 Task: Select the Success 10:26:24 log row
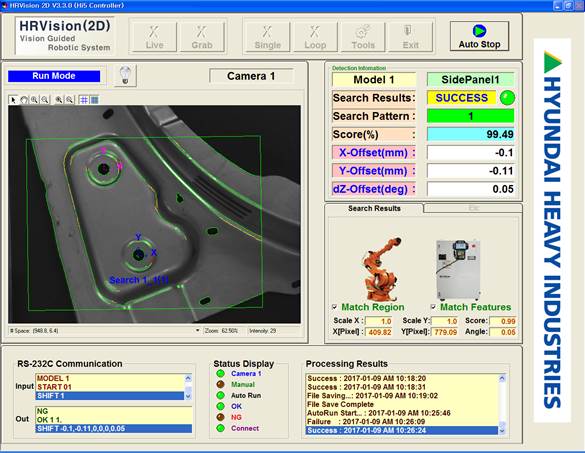(x=402, y=430)
